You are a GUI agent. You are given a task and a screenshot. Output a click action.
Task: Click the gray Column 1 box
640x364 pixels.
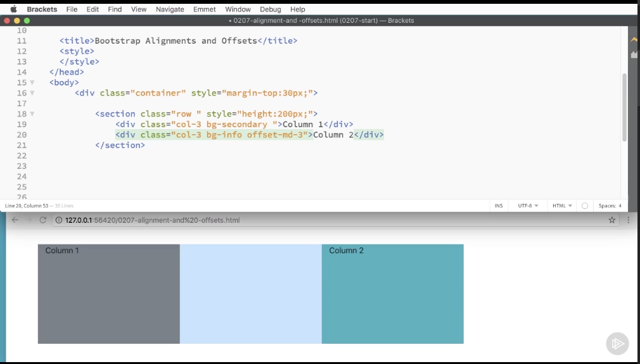(x=108, y=294)
